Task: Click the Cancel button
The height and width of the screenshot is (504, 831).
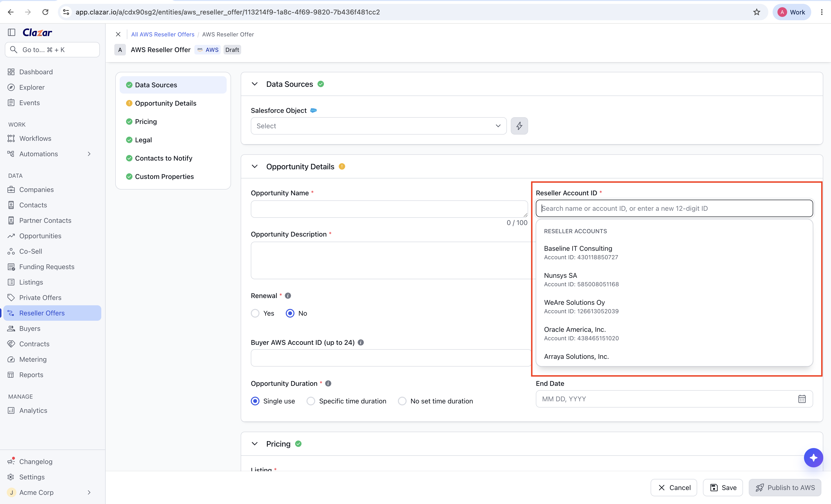Action: (x=674, y=487)
